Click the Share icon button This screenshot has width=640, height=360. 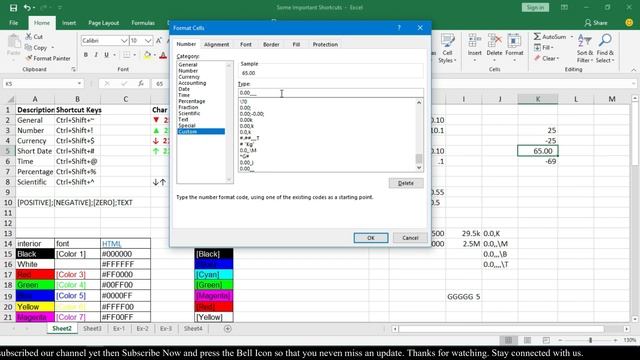click(596, 23)
